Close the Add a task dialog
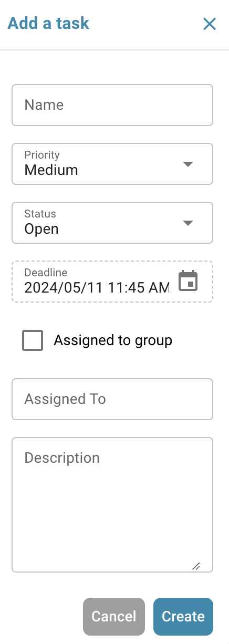229x644 pixels. (x=210, y=24)
